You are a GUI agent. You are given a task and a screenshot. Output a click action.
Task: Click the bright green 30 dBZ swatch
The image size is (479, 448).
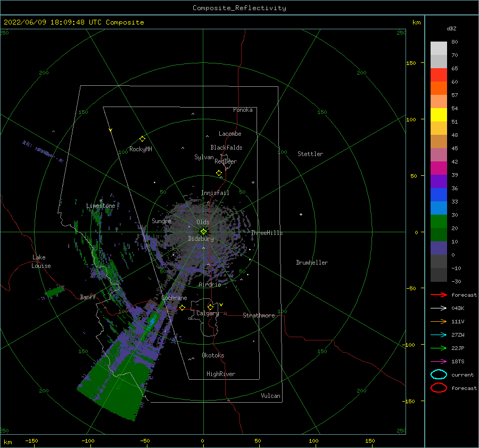(439, 222)
